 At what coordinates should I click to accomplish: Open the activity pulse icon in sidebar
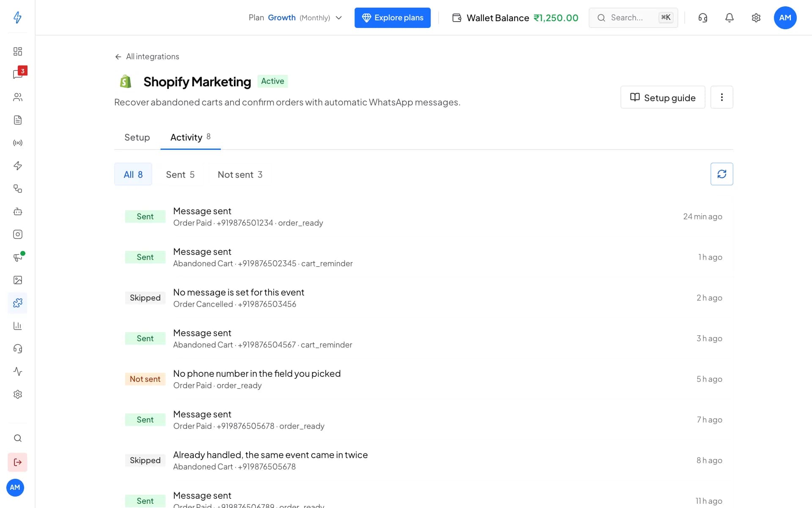pyautogui.click(x=17, y=371)
